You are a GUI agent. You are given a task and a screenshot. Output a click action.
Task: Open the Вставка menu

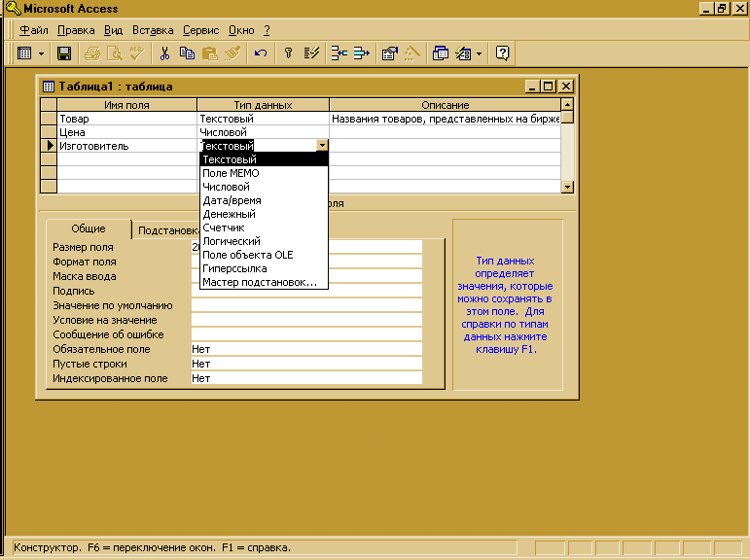153,30
